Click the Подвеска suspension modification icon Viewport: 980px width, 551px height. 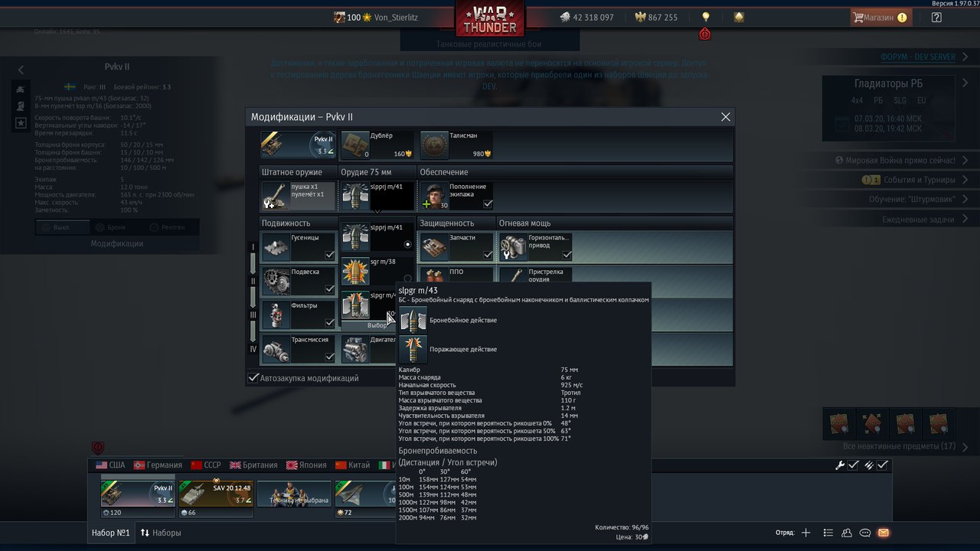[x=275, y=281]
